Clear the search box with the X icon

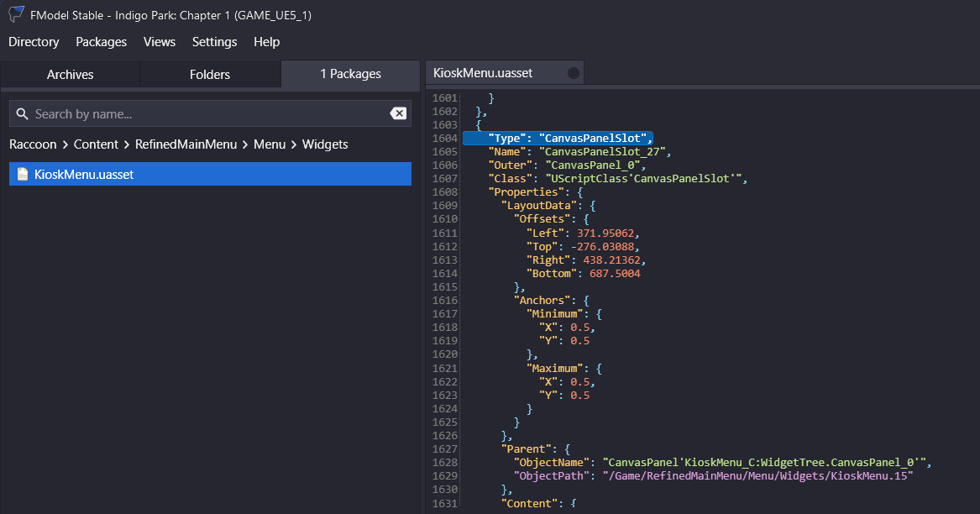[398, 114]
